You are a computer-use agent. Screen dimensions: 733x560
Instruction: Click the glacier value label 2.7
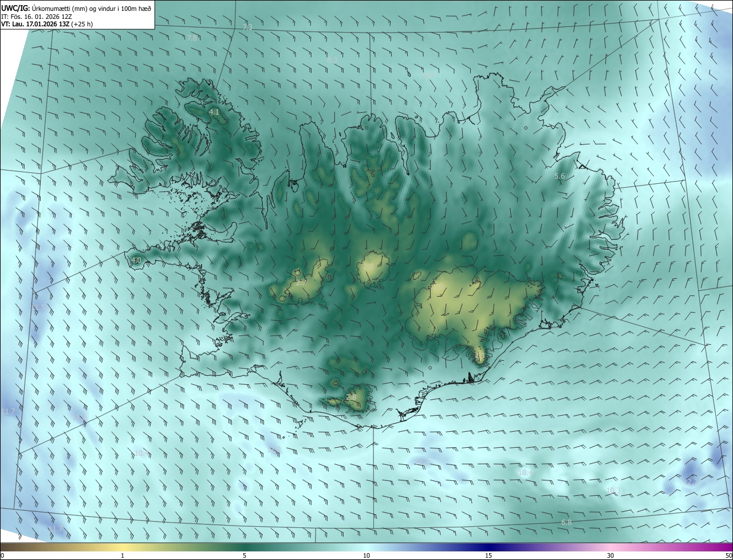[x=301, y=282]
